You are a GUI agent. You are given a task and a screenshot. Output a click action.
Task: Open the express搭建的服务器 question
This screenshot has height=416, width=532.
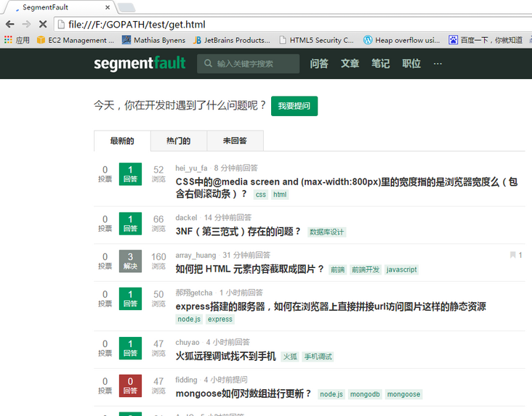click(331, 306)
